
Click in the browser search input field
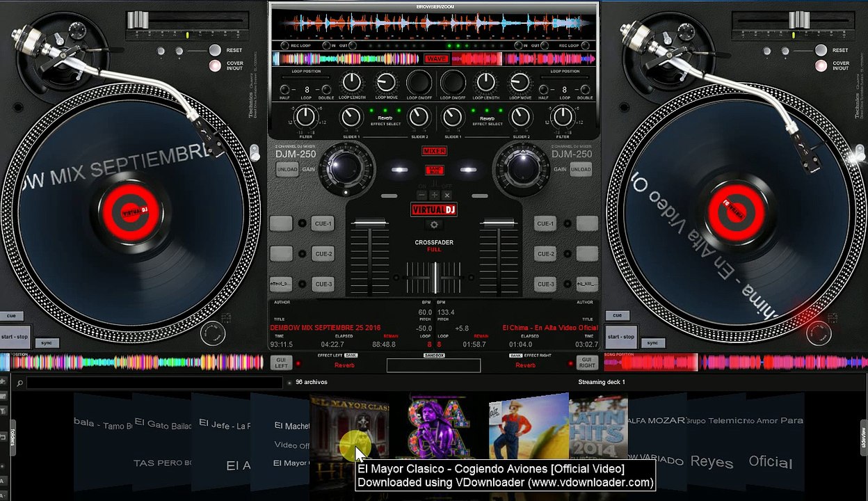(x=154, y=383)
